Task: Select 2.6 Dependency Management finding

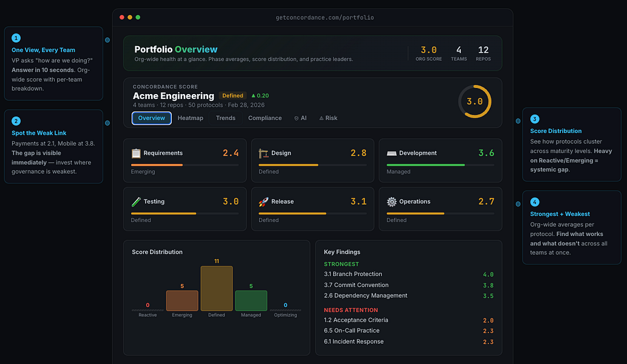Action: pyautogui.click(x=408, y=295)
